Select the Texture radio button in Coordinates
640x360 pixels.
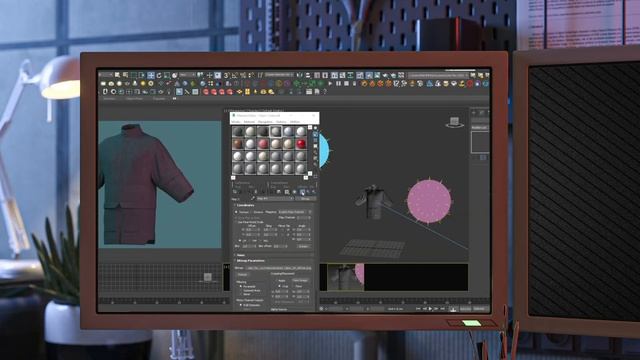236,212
